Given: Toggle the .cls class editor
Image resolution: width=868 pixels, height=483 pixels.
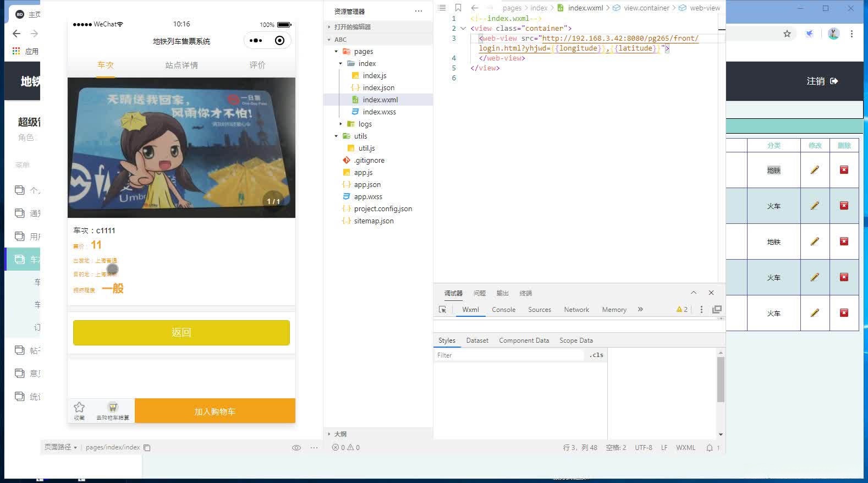Looking at the screenshot, I should [x=596, y=355].
